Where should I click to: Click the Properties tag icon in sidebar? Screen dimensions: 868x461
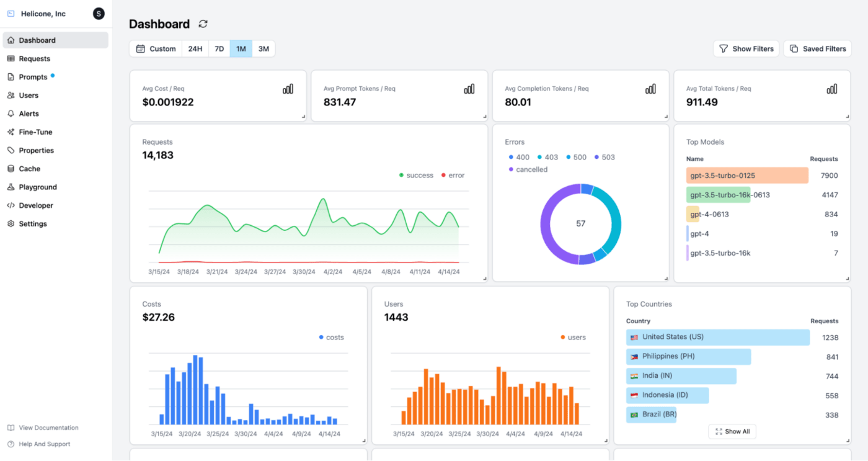point(11,150)
